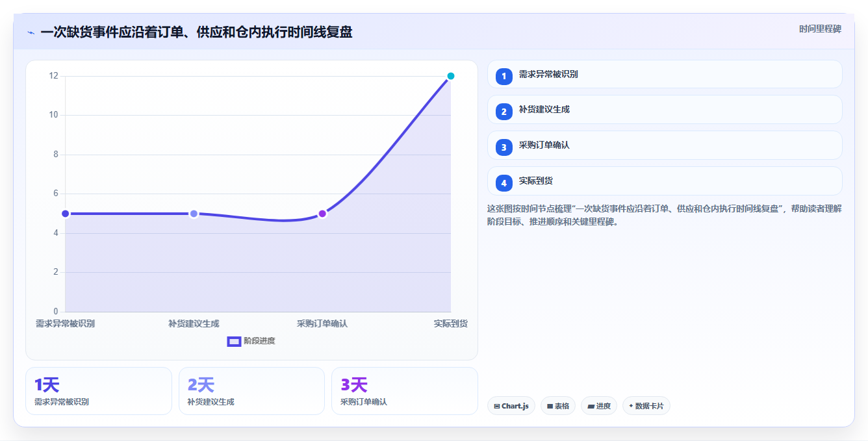This screenshot has height=441, width=868.
Task: Click the number 4 step badge
Action: (x=504, y=183)
